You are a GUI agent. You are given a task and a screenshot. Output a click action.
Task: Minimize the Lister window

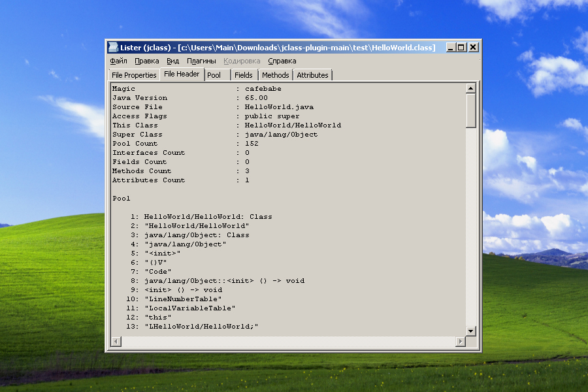click(451, 47)
